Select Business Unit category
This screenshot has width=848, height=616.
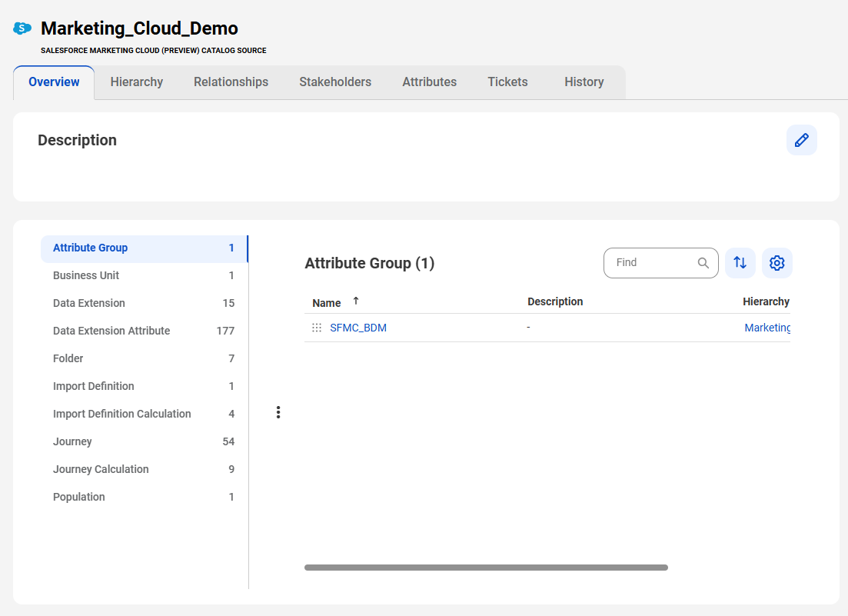[144, 276]
